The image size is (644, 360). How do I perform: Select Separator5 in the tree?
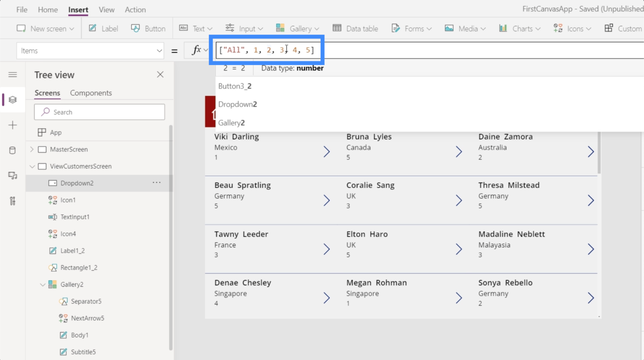[x=86, y=301]
